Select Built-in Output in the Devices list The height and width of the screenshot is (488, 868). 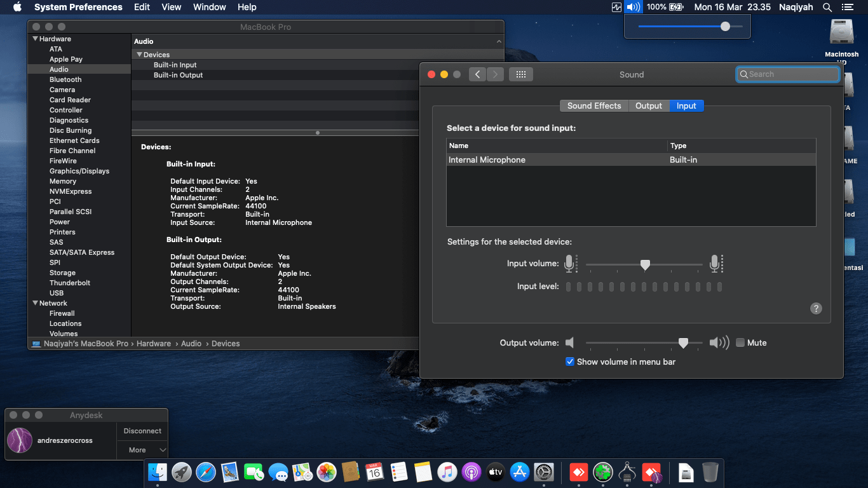tap(179, 75)
